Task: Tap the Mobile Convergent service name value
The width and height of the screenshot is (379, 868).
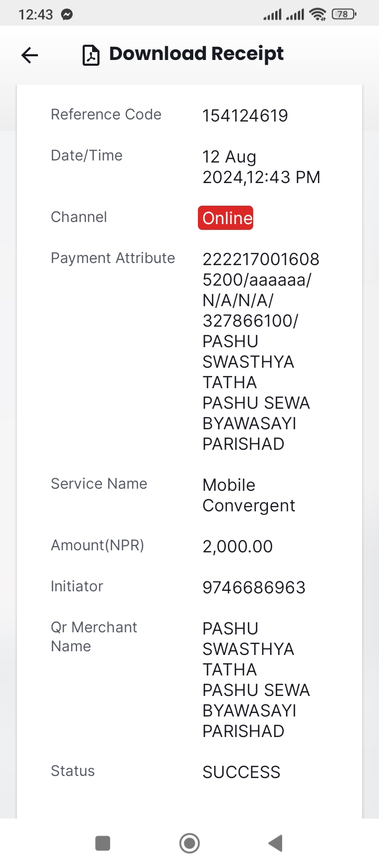Action: point(249,495)
